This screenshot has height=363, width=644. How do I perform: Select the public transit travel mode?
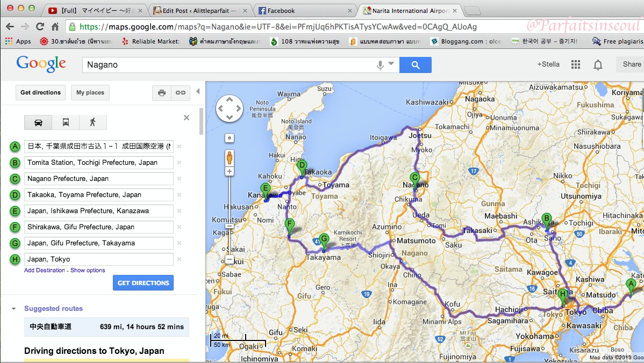pos(66,122)
